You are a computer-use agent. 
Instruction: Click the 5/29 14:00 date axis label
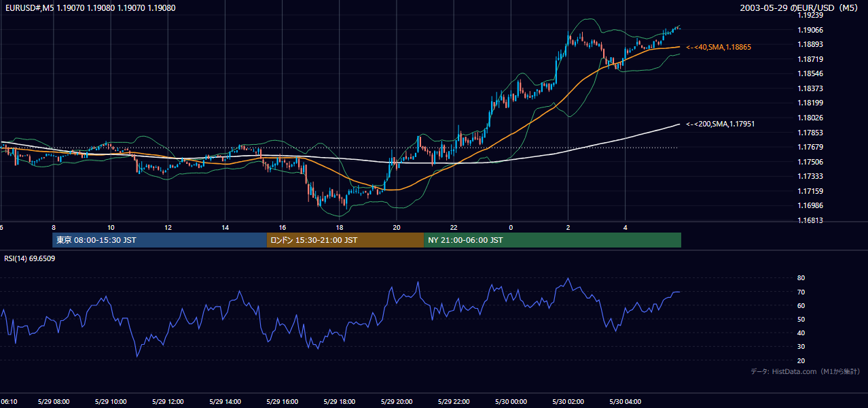click(x=225, y=402)
